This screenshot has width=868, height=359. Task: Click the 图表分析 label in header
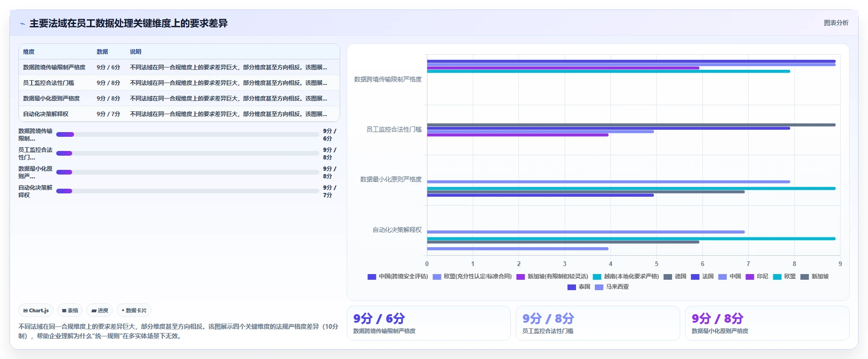point(836,23)
